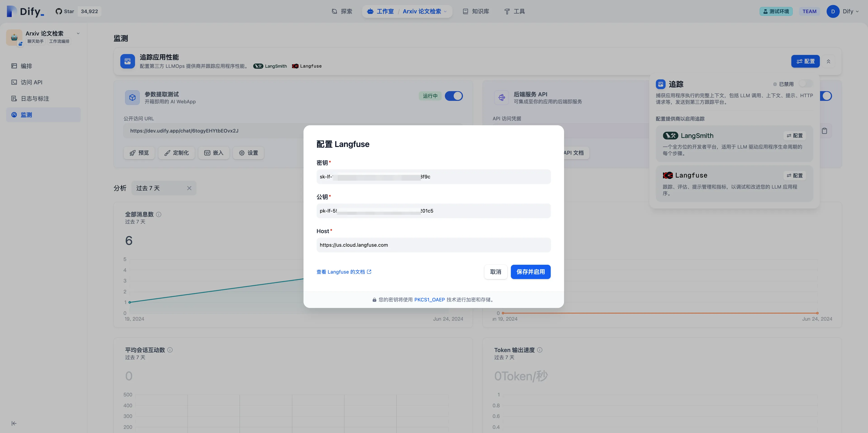Open the 日志与标注 sidebar item

(x=35, y=98)
